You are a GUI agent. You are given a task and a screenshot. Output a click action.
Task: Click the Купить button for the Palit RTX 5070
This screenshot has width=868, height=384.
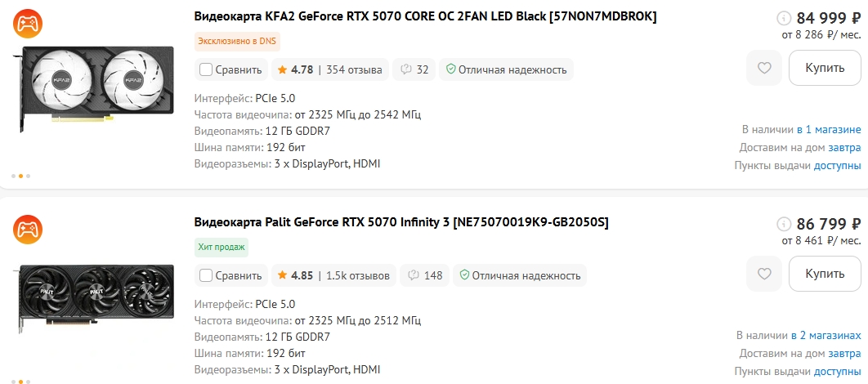pos(825,274)
